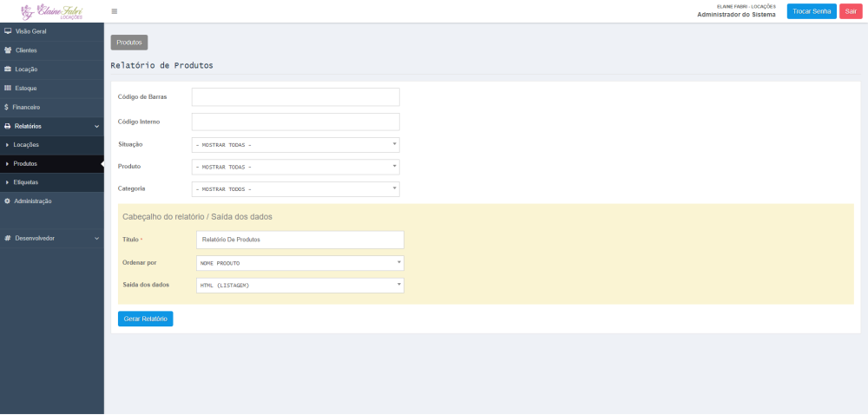The width and height of the screenshot is (868, 415).
Task: Open the Situação dropdown
Action: [295, 145]
